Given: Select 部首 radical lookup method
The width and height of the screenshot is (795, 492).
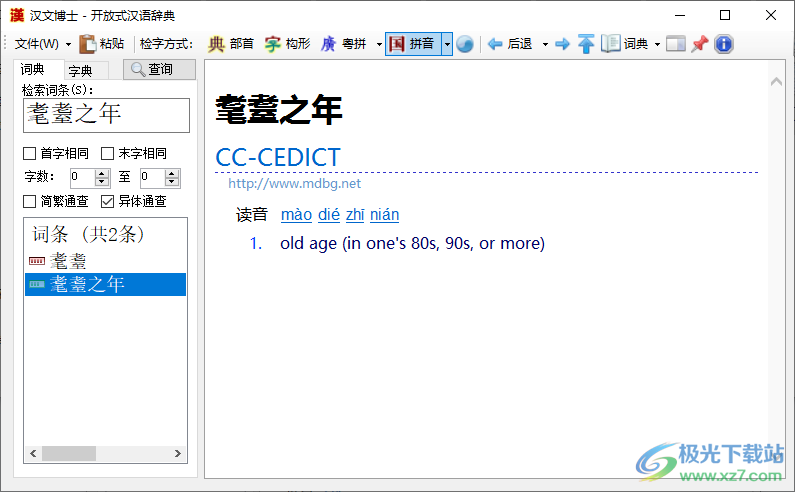Looking at the screenshot, I should [231, 44].
